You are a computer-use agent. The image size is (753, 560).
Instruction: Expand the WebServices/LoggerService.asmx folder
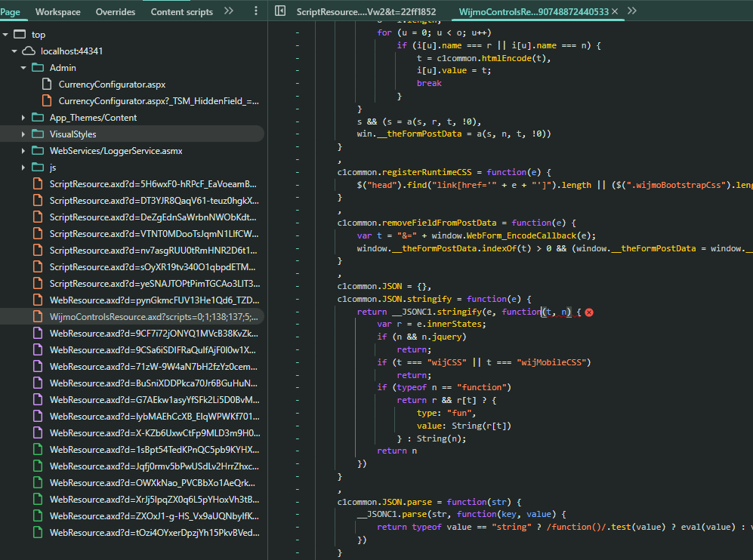click(24, 151)
